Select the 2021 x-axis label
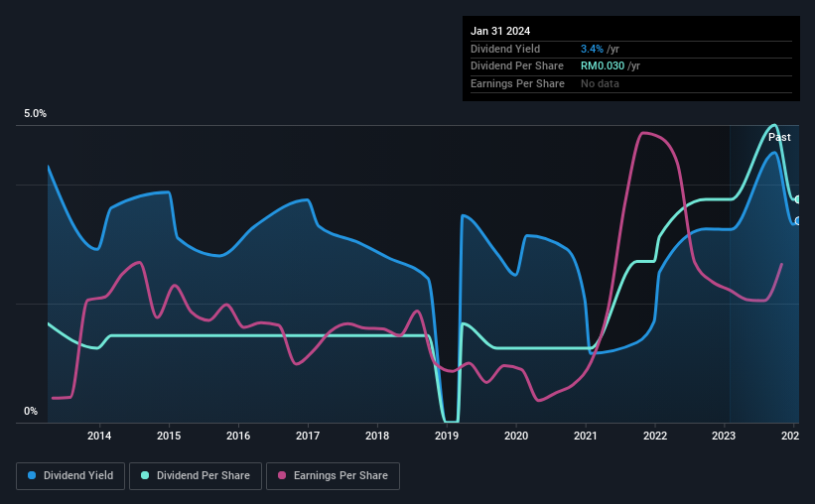The height and width of the screenshot is (504, 815). click(586, 436)
